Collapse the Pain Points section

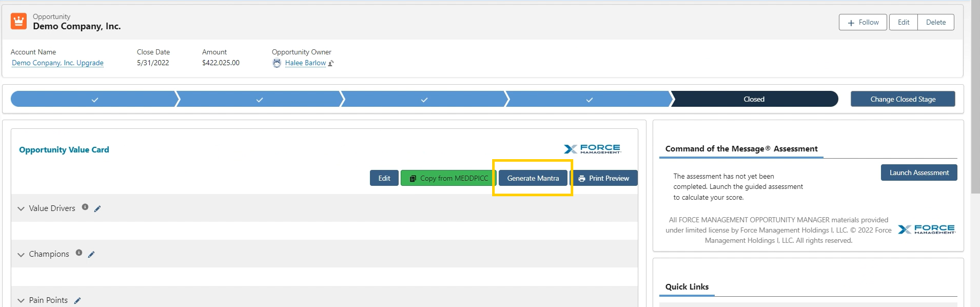(21, 300)
